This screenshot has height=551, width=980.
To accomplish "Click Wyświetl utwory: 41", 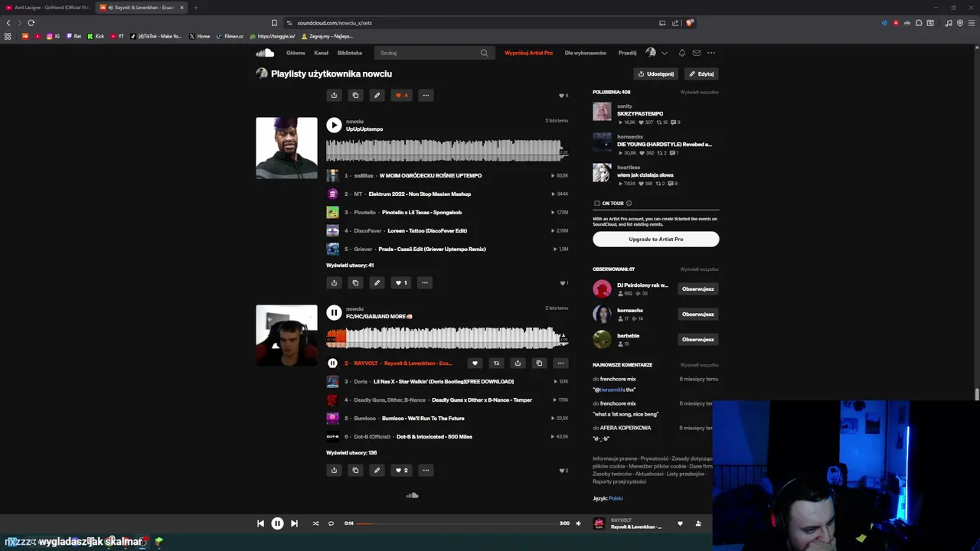I will [x=350, y=265].
